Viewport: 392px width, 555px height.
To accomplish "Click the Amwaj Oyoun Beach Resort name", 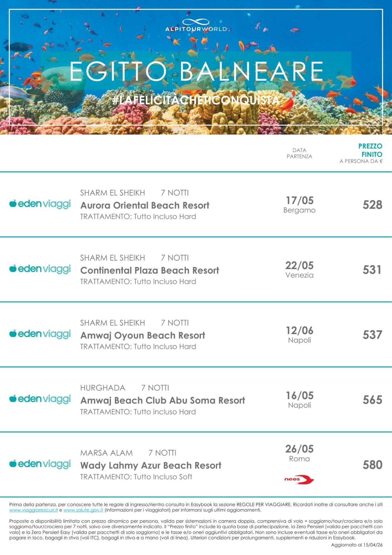I will tap(143, 335).
